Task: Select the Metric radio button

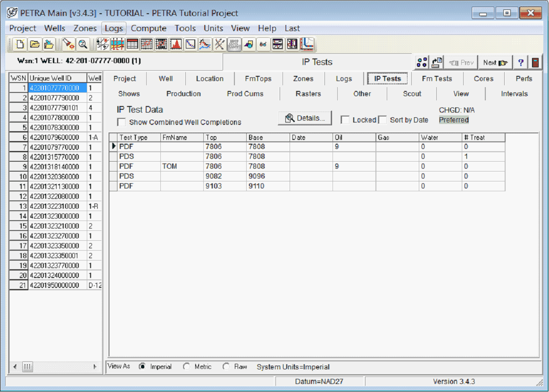Action: pyautogui.click(x=187, y=367)
